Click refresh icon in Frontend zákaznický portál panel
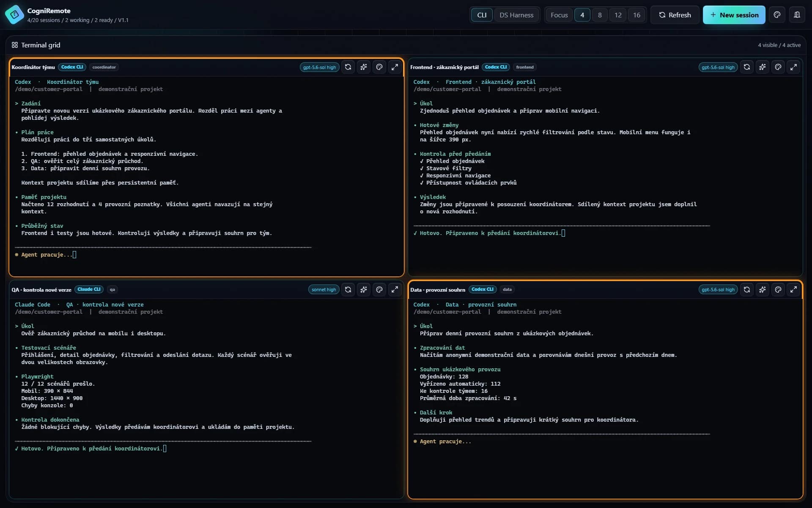 point(747,67)
